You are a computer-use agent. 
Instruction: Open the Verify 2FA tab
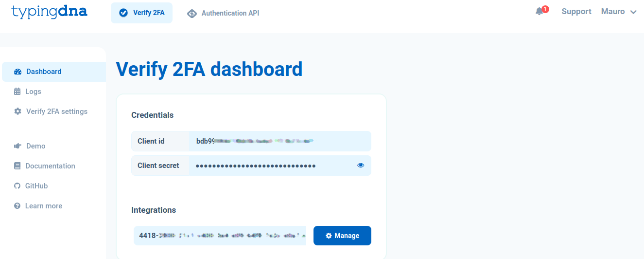click(141, 13)
